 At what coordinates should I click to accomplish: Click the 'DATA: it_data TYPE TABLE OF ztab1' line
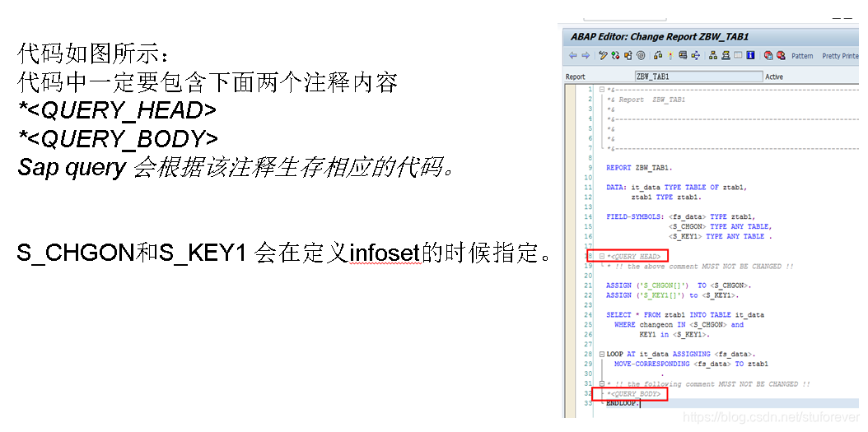coord(676,188)
